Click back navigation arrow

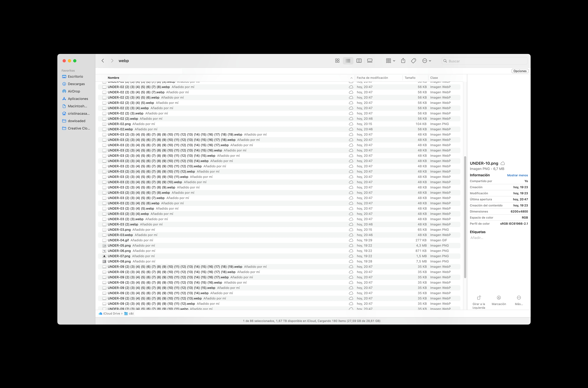point(102,61)
